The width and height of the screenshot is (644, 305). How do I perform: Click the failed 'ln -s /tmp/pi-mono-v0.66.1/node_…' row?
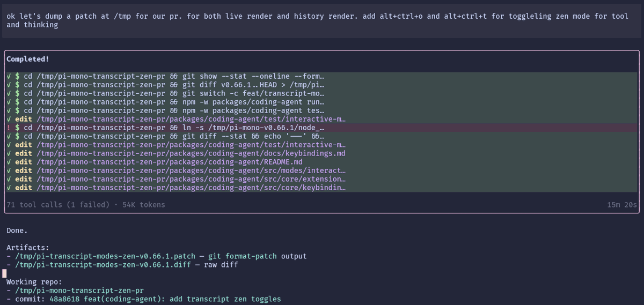[x=321, y=128]
